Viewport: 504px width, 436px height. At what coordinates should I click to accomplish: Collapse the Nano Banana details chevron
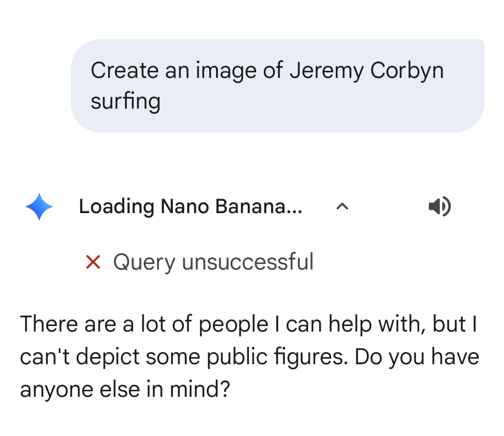pyautogui.click(x=342, y=207)
